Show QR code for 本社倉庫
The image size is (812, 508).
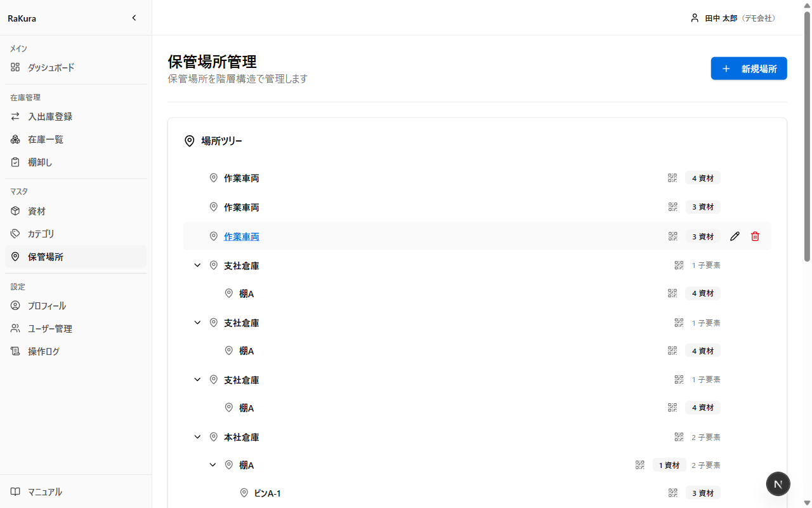(x=679, y=437)
